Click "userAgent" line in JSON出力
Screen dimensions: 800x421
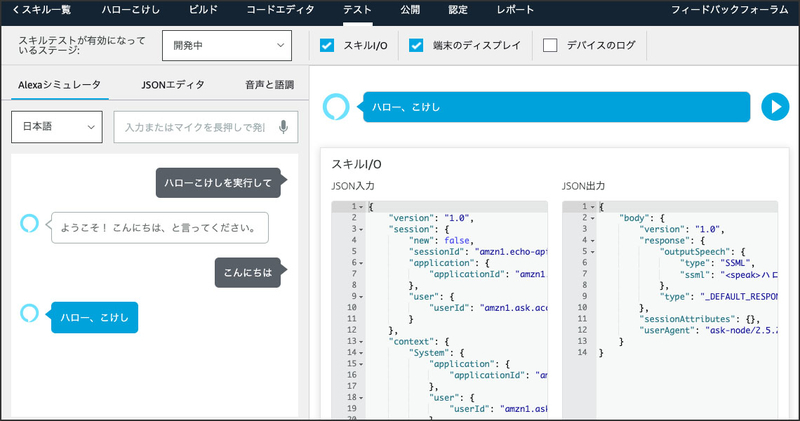pyautogui.click(x=709, y=330)
